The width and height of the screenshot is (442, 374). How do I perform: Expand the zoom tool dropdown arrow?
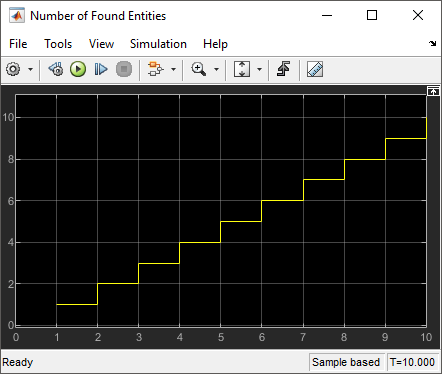point(216,69)
